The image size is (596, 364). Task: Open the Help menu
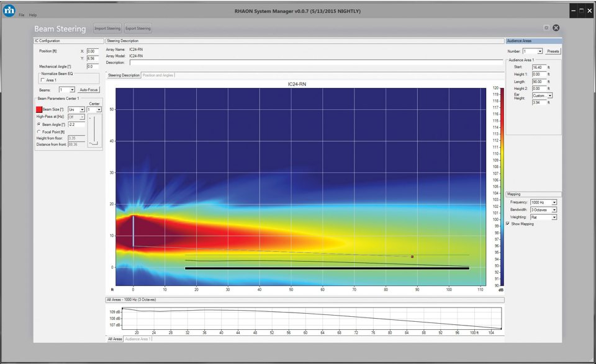tap(33, 15)
